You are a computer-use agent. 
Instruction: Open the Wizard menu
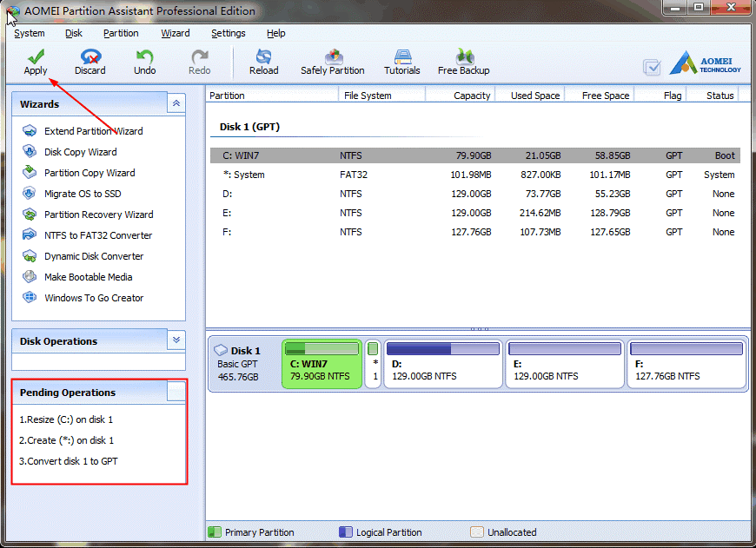pyautogui.click(x=176, y=33)
